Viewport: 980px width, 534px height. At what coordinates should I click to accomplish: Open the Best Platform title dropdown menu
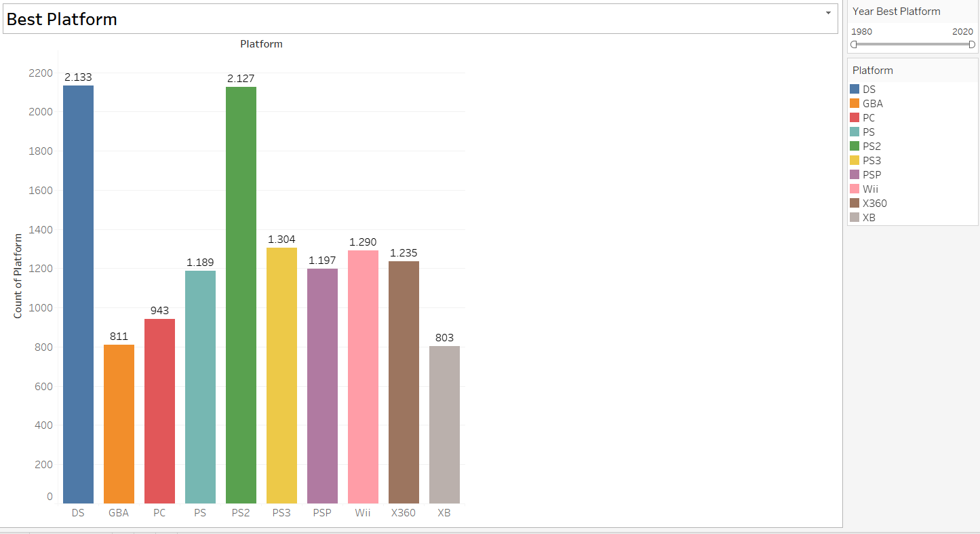(x=828, y=13)
